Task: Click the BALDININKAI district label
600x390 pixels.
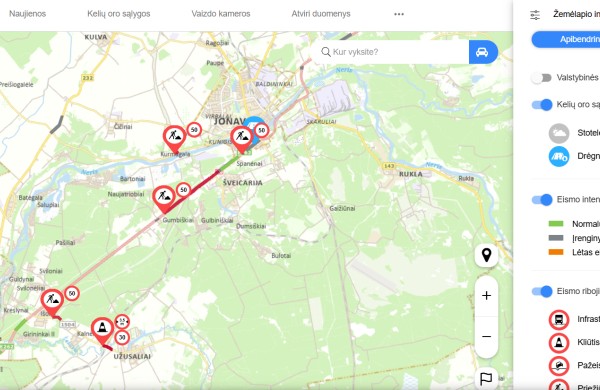Action: pos(274,84)
